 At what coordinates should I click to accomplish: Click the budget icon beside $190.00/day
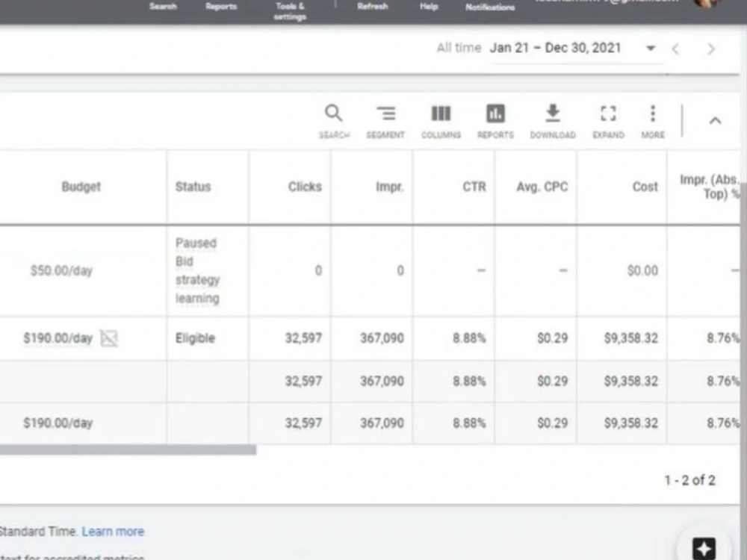[x=108, y=338]
